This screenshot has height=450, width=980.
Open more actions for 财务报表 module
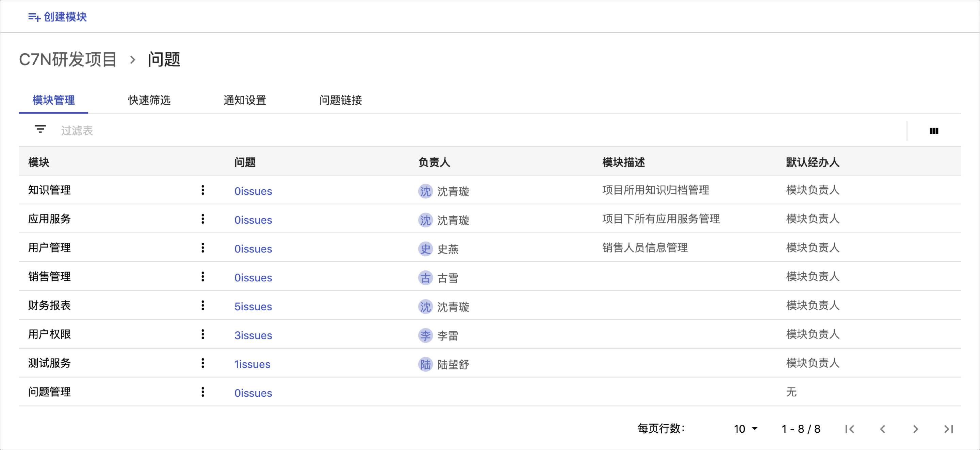[203, 306]
